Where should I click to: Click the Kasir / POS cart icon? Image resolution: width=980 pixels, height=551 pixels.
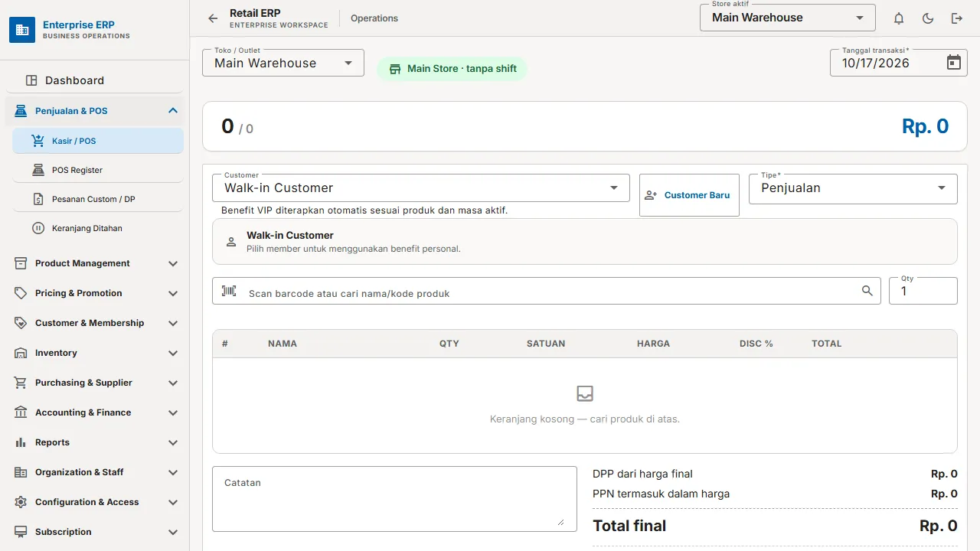(x=38, y=141)
